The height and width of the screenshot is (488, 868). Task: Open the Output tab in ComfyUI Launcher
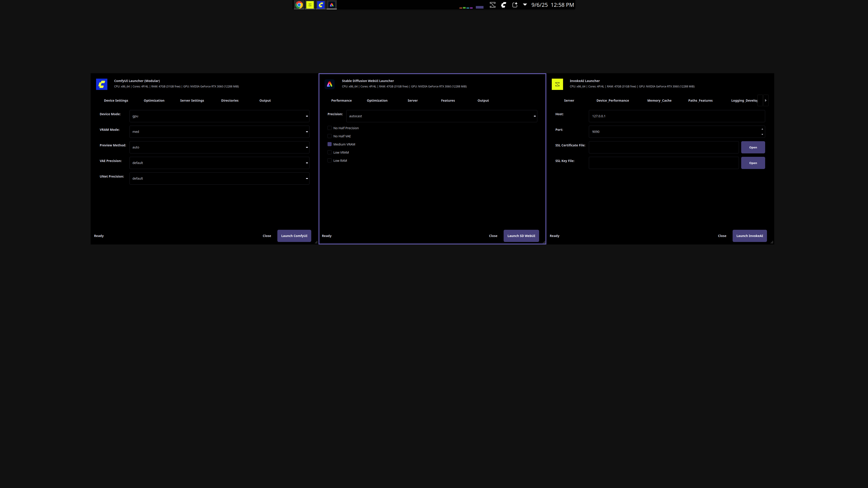265,100
